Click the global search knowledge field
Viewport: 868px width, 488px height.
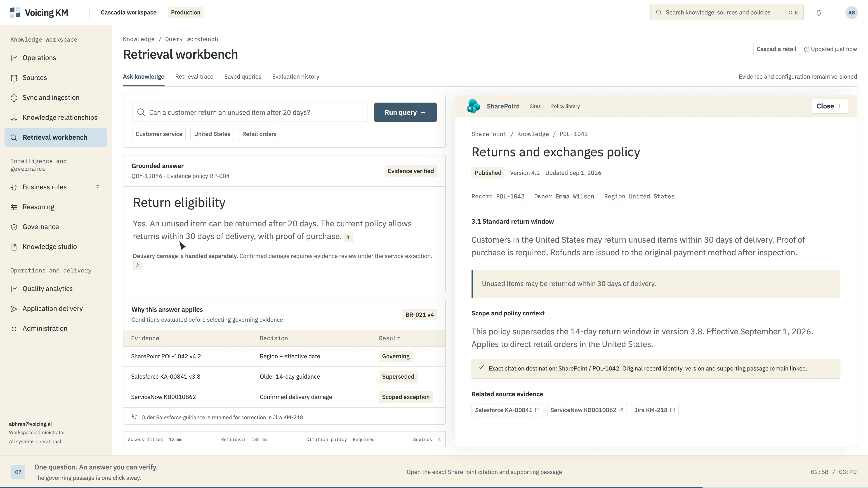tap(726, 12)
